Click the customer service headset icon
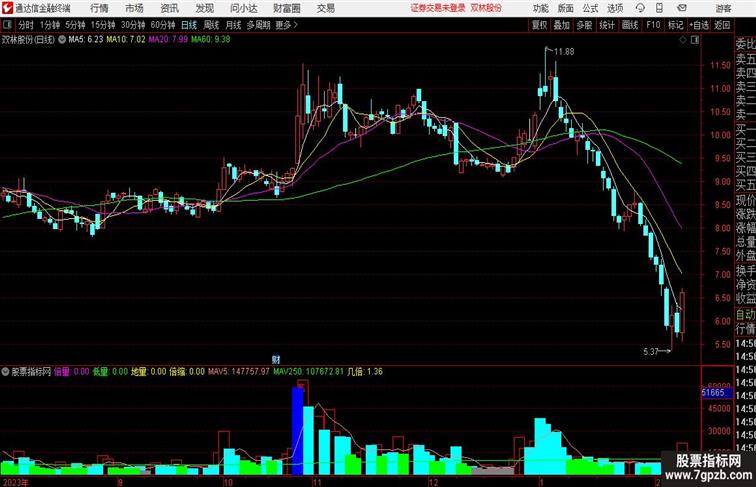 coord(640,8)
